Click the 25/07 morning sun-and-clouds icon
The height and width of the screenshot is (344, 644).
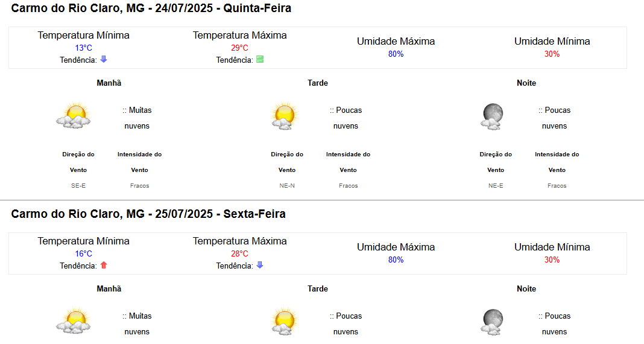coord(74,320)
